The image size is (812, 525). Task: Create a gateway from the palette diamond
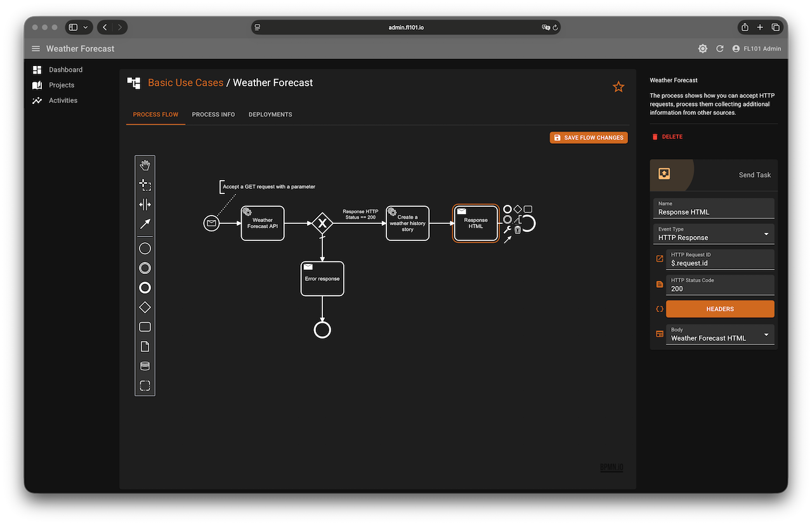(x=145, y=308)
